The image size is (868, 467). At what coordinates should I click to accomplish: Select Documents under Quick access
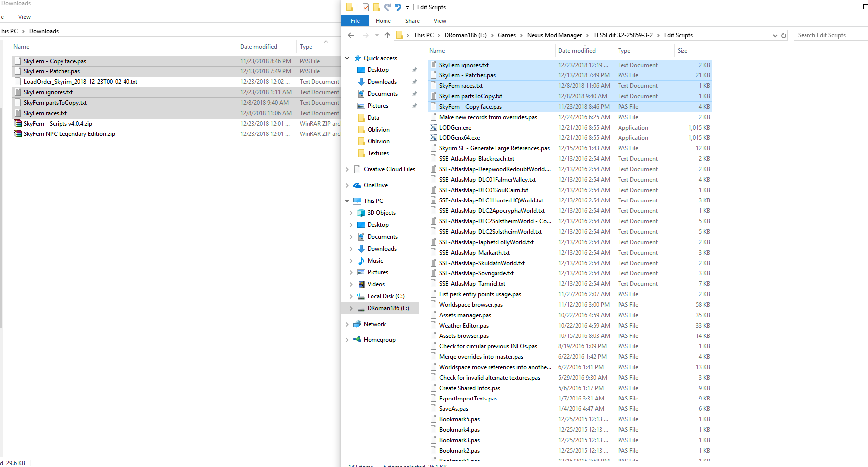click(382, 94)
